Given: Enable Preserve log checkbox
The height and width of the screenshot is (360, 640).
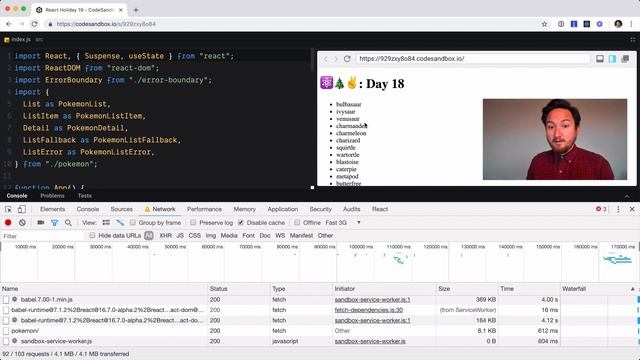Looking at the screenshot, I should coord(193,222).
